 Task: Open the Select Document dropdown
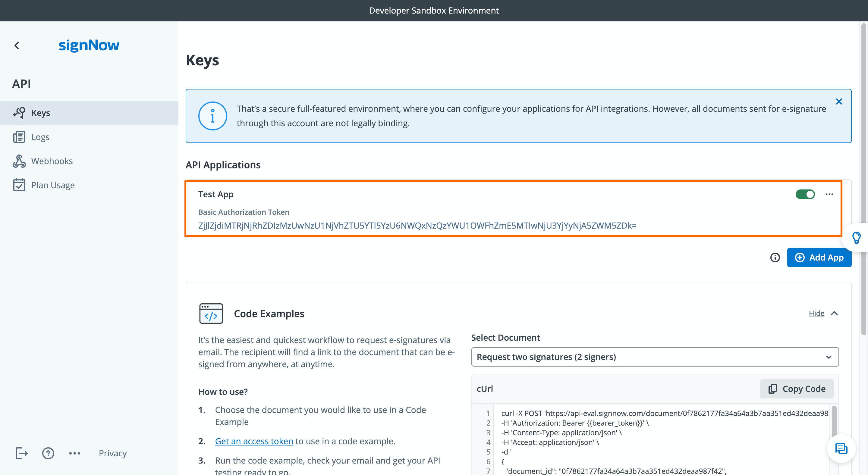point(654,357)
